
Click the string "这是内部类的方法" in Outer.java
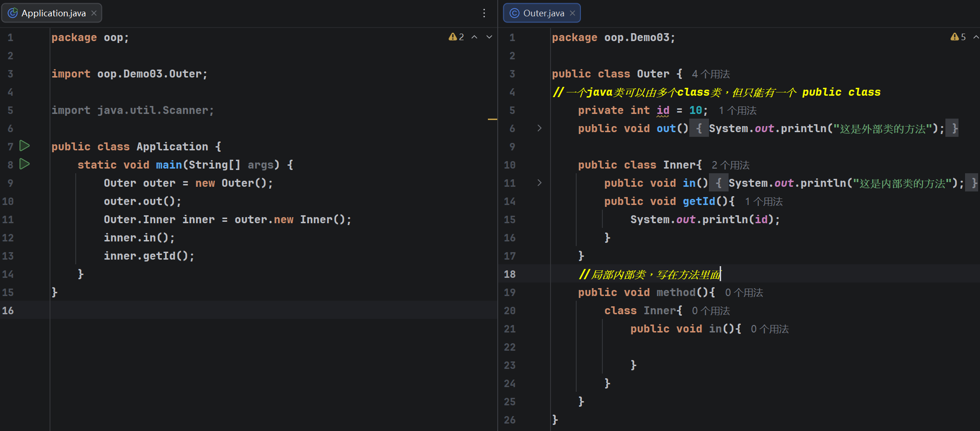pyautogui.click(x=902, y=183)
